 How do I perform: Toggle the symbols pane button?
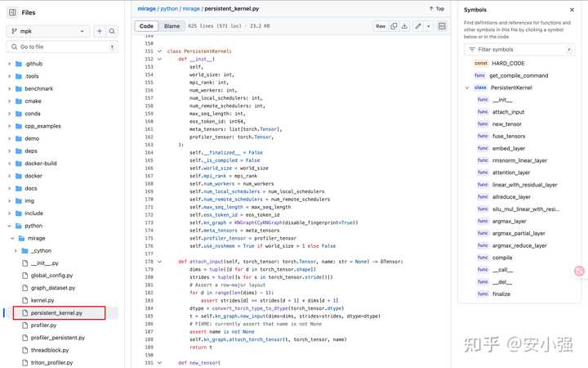click(x=443, y=26)
